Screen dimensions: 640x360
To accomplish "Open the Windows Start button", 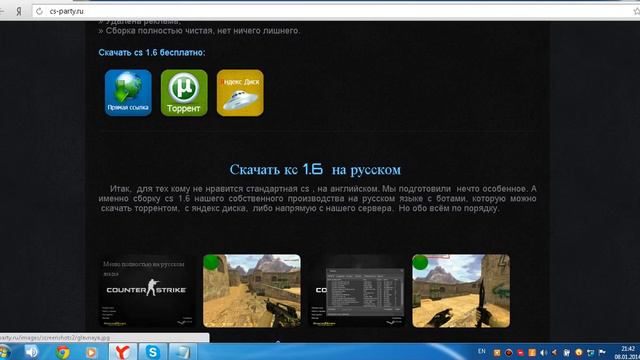I will (5, 352).
